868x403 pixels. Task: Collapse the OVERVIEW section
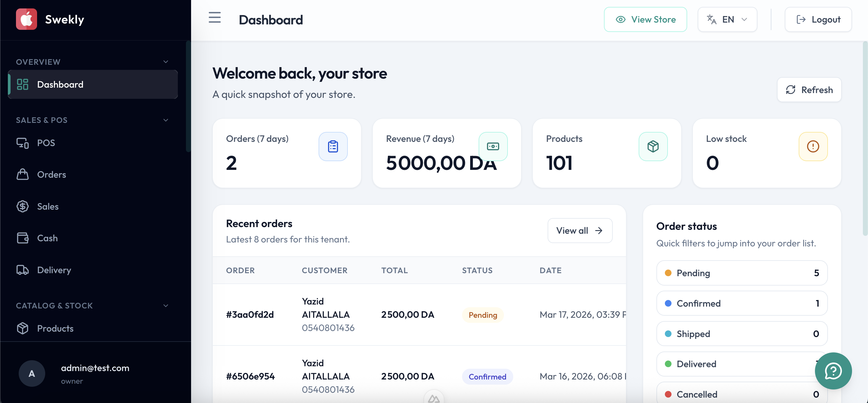pyautogui.click(x=165, y=61)
